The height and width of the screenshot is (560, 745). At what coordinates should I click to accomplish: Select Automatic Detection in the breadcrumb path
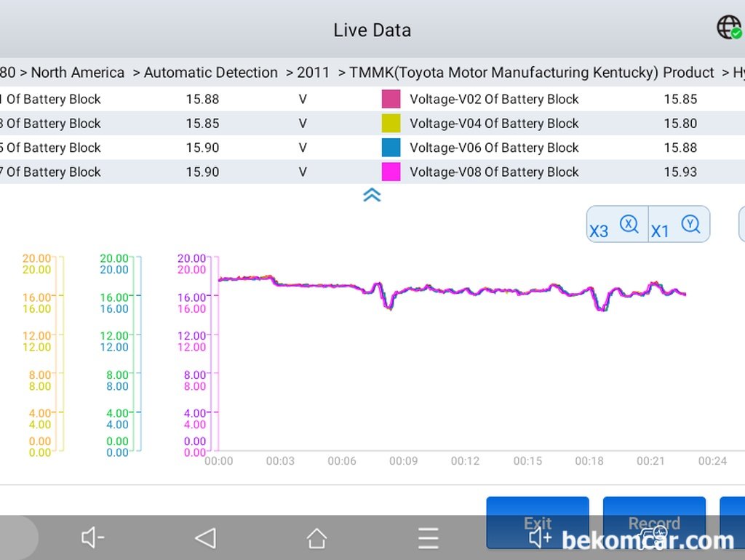coord(210,73)
